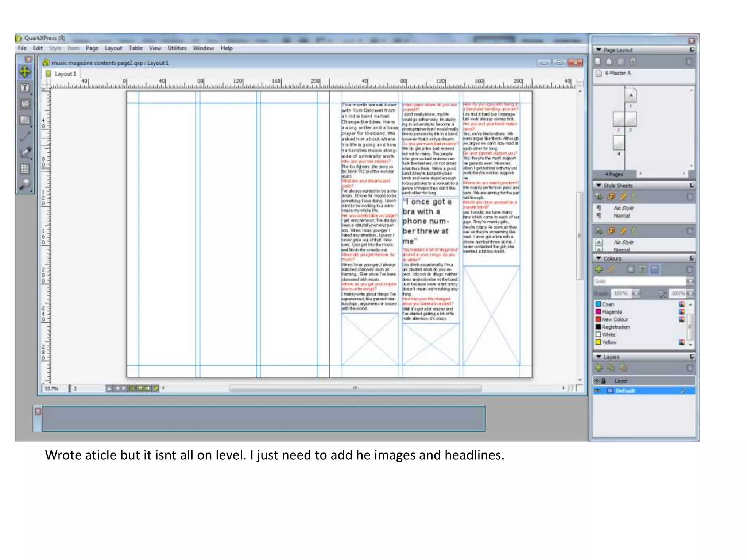
Task: Click the blank single page icon in Page Layout
Action: tap(598, 61)
